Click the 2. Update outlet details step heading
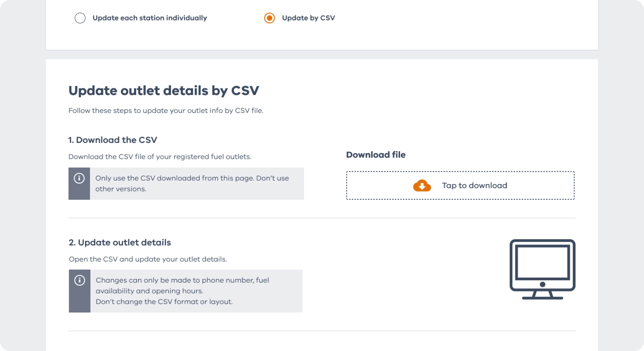Viewport: 644px width, 351px height. coord(120,242)
